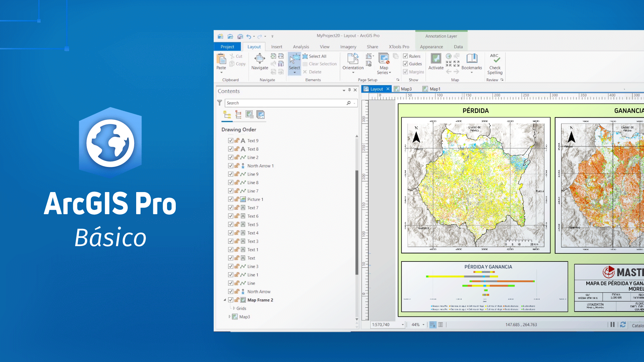Click the Contents search field
Viewport: 644px width, 362px height.
point(285,103)
